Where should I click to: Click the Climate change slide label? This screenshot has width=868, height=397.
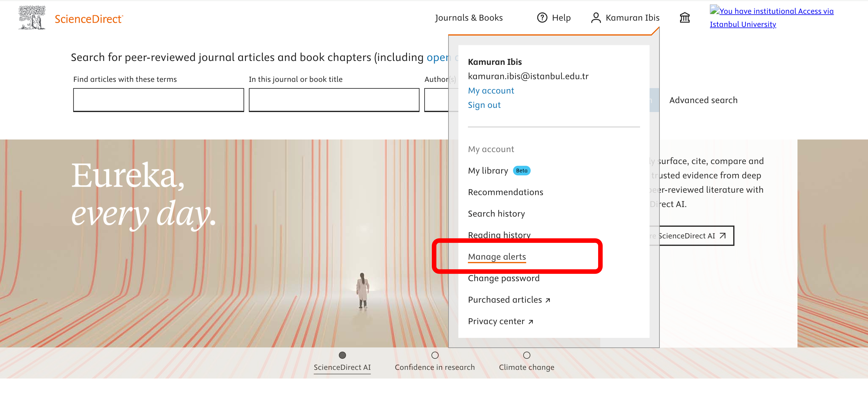pos(526,367)
